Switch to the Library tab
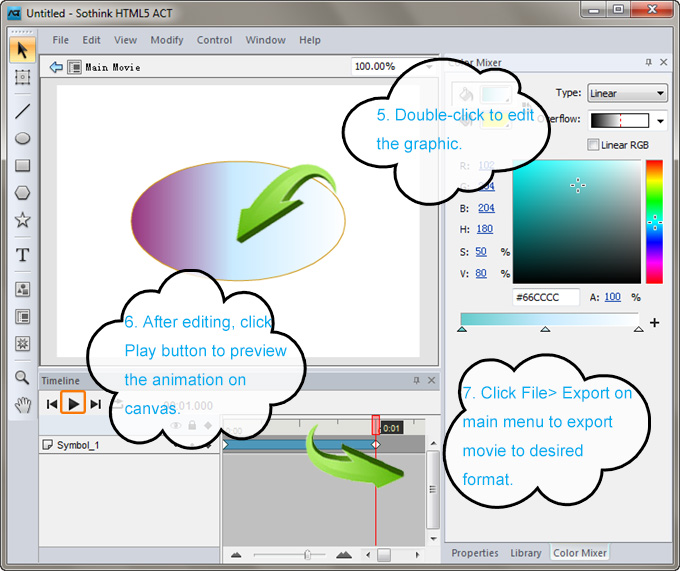The width and height of the screenshot is (680, 571). pos(526,553)
